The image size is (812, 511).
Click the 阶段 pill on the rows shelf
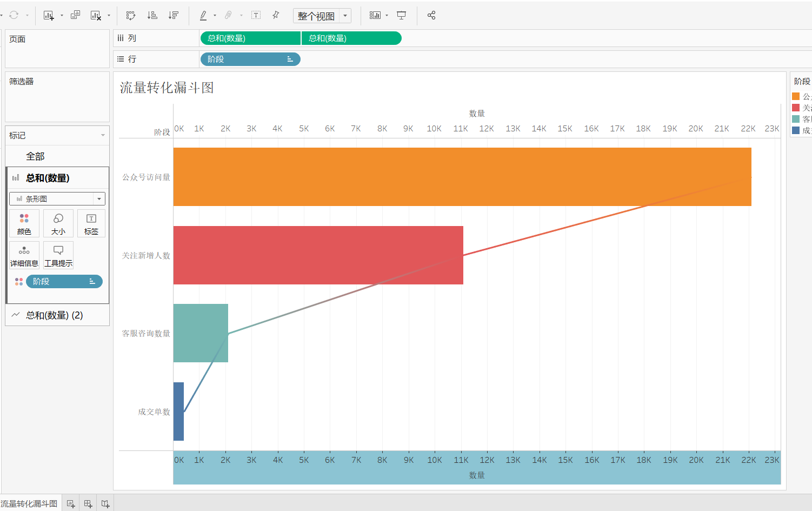coord(250,59)
